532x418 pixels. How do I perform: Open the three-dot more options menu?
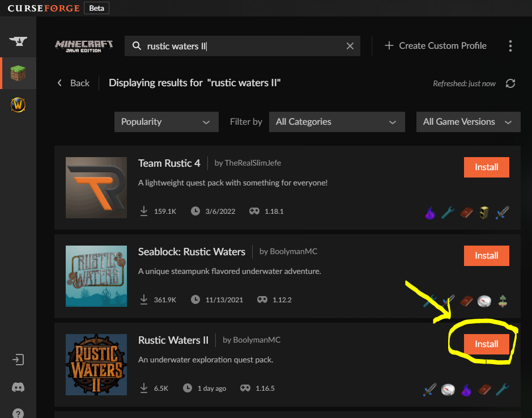pyautogui.click(x=510, y=46)
